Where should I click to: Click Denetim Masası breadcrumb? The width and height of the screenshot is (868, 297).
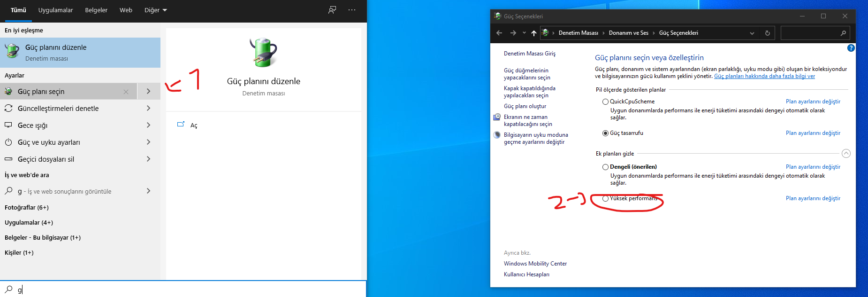578,33
